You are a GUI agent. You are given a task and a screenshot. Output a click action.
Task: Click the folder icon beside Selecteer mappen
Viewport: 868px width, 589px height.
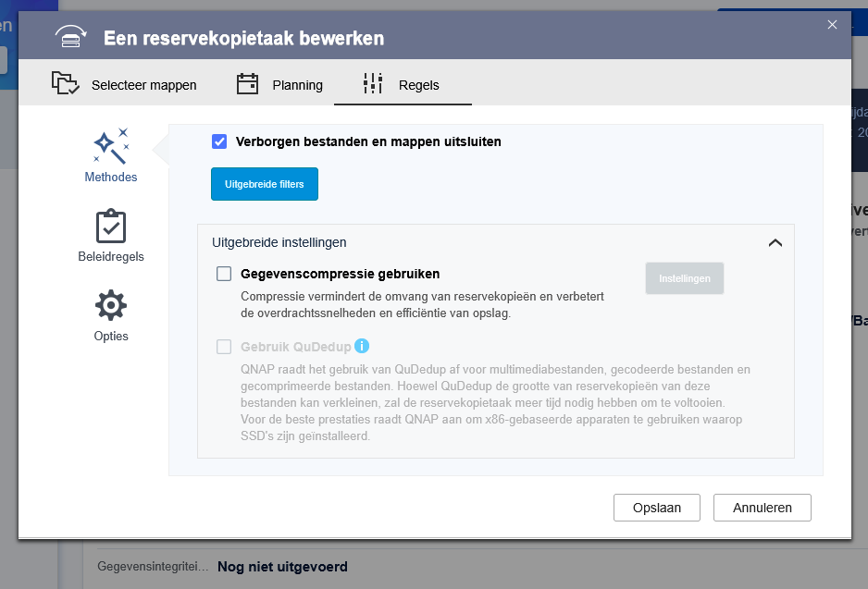tap(66, 83)
